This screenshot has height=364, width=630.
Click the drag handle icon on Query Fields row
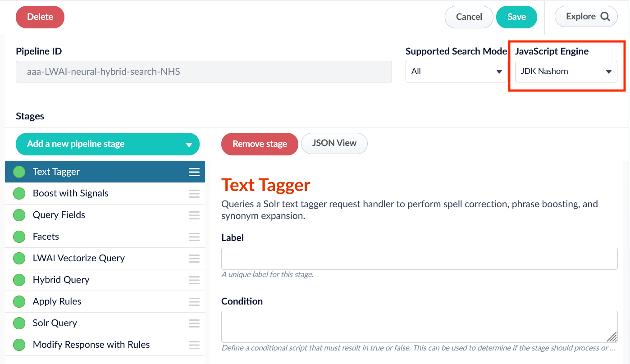[x=194, y=215]
